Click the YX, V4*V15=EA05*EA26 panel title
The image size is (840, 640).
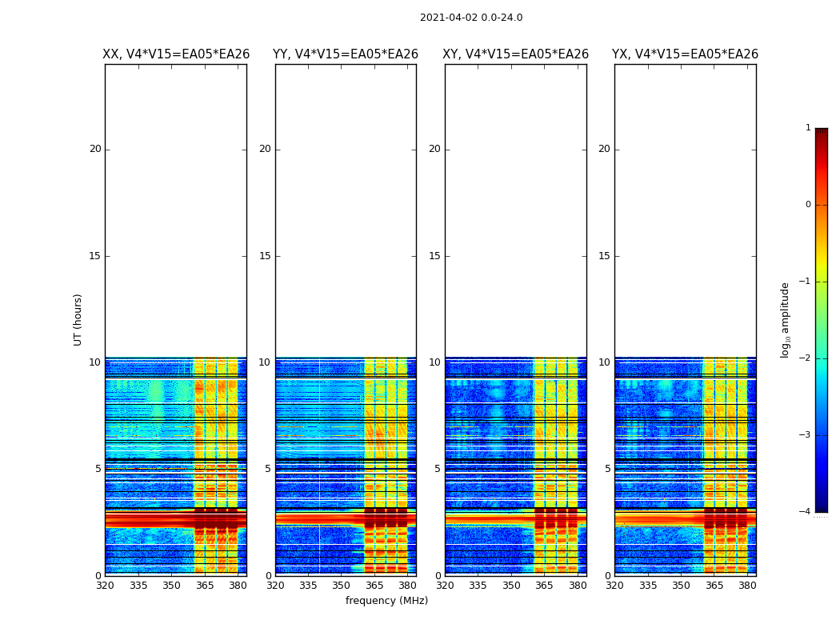(x=685, y=54)
